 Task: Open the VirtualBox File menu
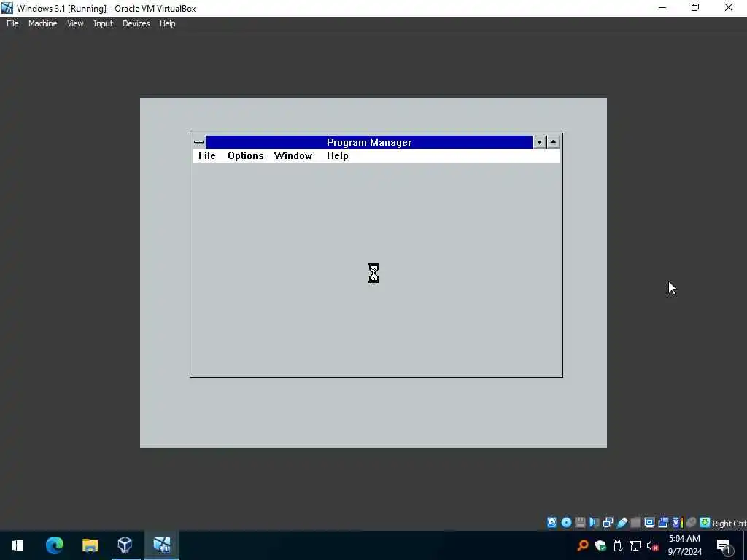tap(12, 23)
